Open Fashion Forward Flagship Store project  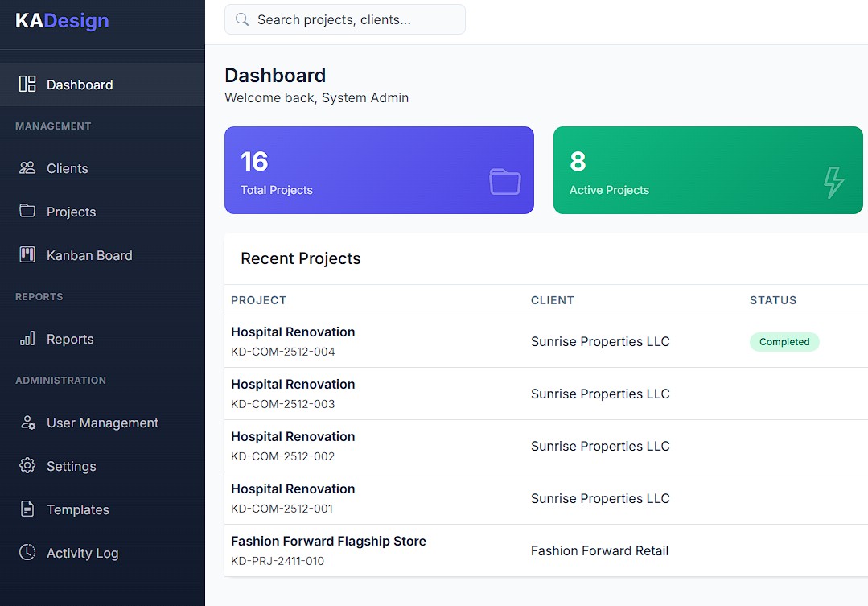328,542
